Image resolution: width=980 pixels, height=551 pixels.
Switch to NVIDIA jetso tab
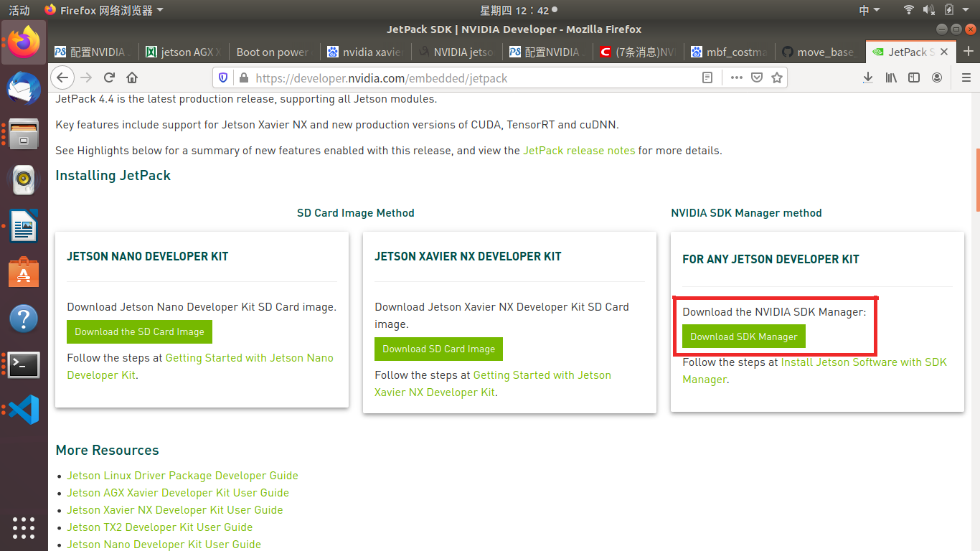[x=455, y=52]
